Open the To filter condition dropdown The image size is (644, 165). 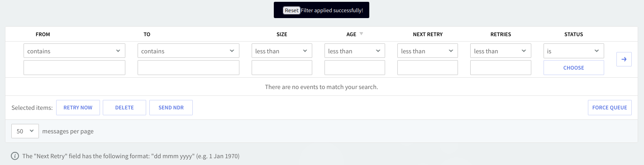tap(188, 51)
